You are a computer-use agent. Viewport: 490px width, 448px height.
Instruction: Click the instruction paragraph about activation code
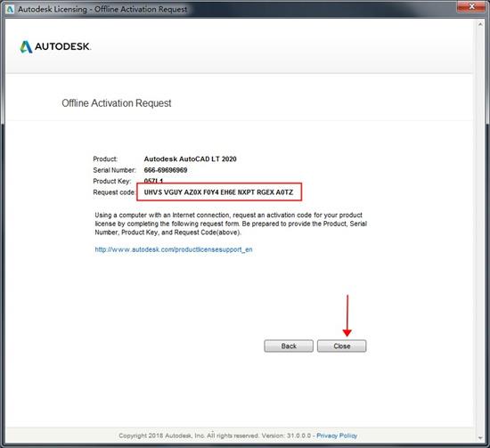point(231,224)
